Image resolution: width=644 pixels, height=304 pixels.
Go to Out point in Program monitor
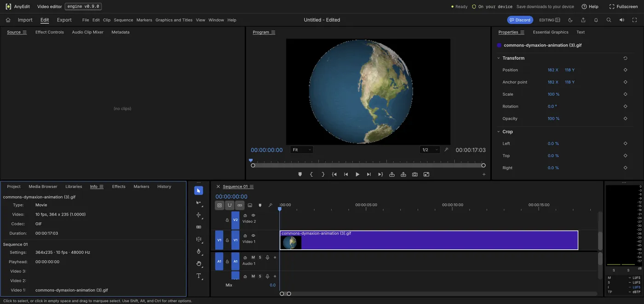[380, 174]
